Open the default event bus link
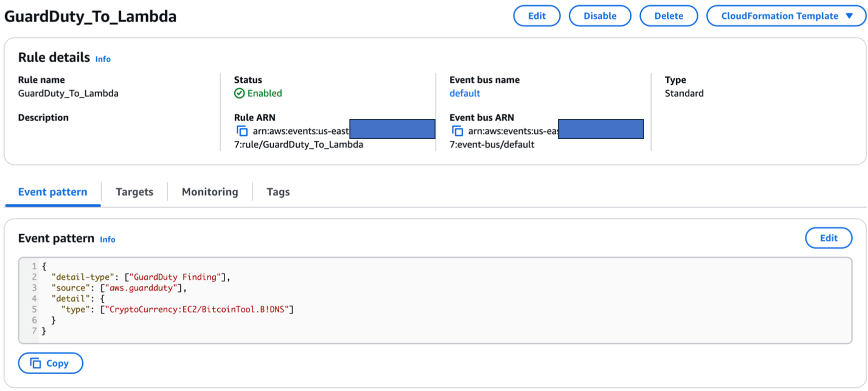This screenshot has height=391, width=868. [x=465, y=93]
